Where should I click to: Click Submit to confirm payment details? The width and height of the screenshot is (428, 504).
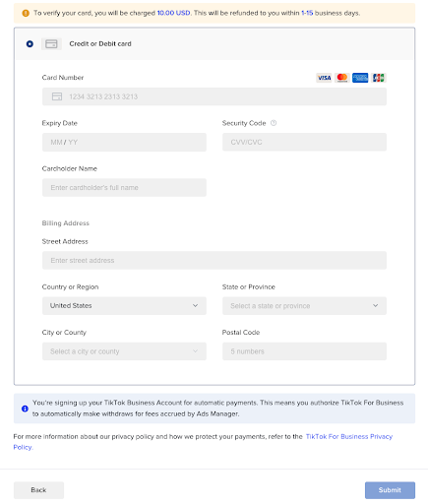tap(390, 490)
